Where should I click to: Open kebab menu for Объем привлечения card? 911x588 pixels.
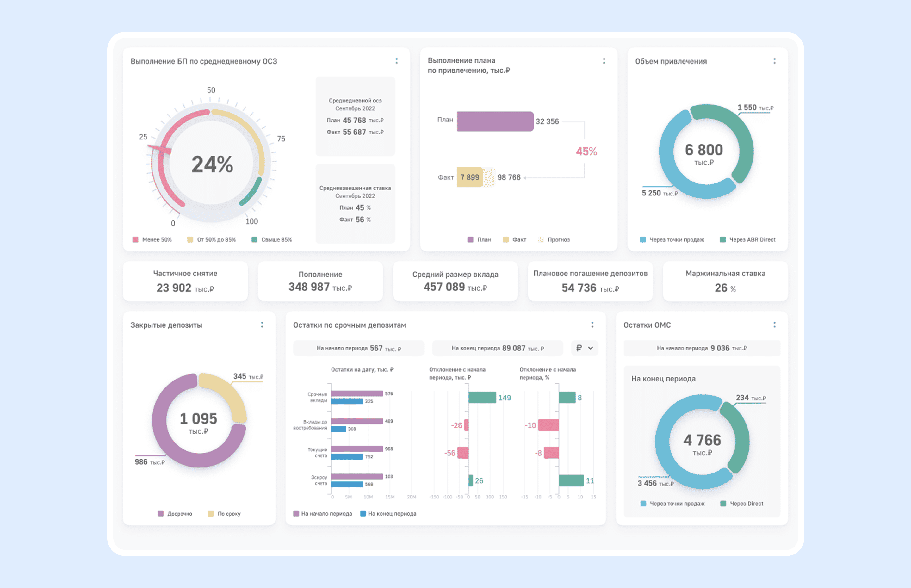(x=775, y=61)
